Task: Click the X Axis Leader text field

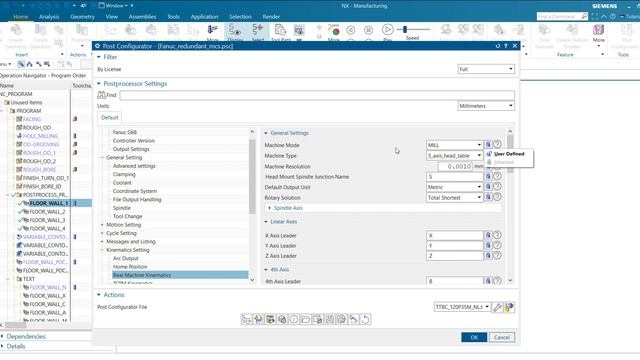Action: (x=455, y=236)
